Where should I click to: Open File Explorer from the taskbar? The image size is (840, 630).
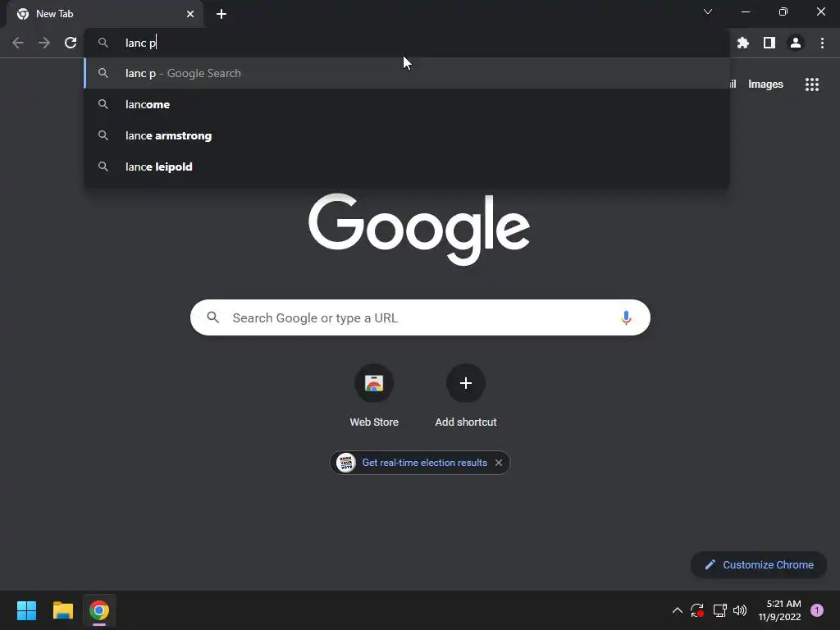tap(62, 610)
